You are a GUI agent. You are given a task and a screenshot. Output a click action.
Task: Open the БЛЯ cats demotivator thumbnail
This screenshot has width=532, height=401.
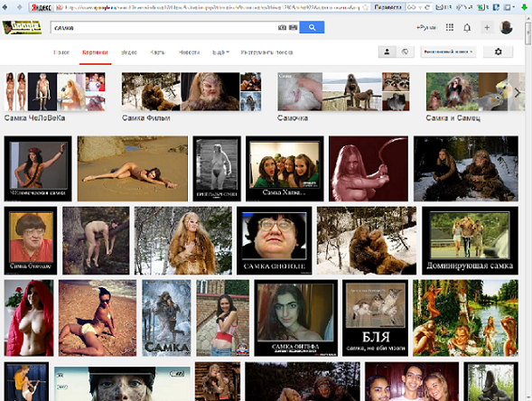pyautogui.click(x=375, y=318)
